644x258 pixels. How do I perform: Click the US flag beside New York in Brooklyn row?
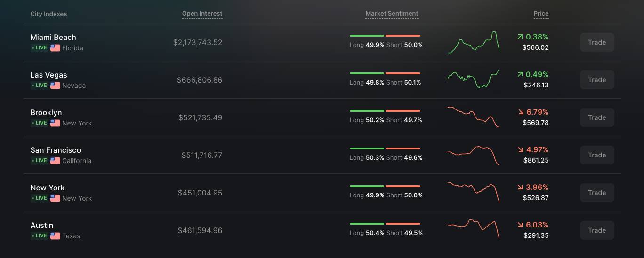pos(55,123)
